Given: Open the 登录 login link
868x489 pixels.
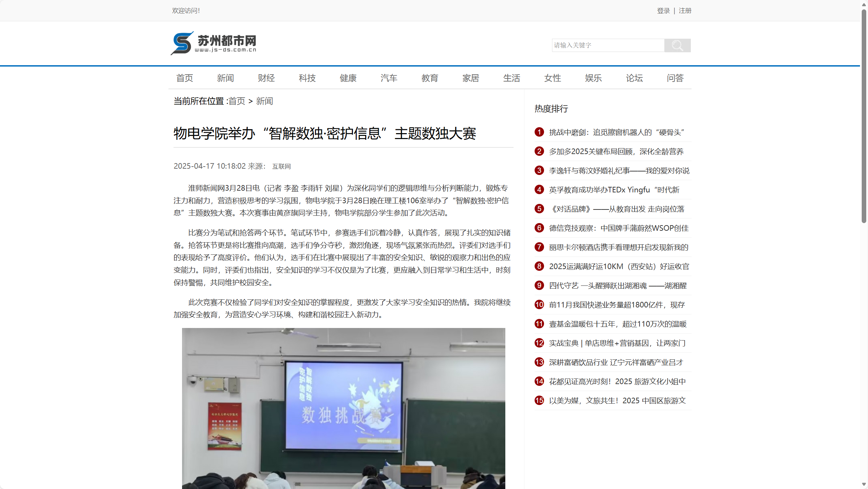Looking at the screenshot, I should 663,10.
